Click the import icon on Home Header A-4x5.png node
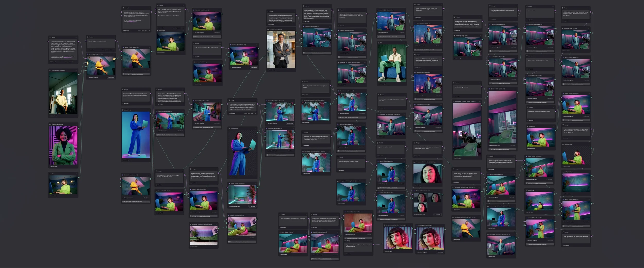This screenshot has height=268, width=644. (280, 232)
